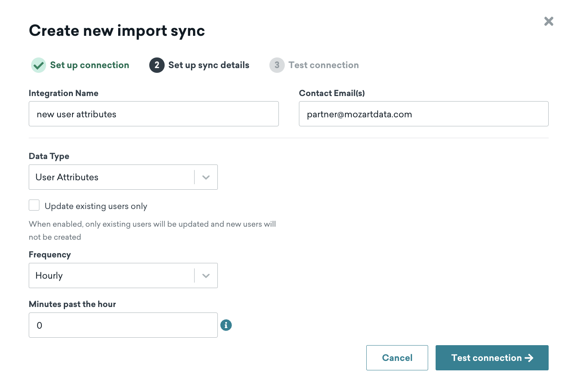Click the step 2 number circle
577x392 pixels.
pyautogui.click(x=157, y=65)
